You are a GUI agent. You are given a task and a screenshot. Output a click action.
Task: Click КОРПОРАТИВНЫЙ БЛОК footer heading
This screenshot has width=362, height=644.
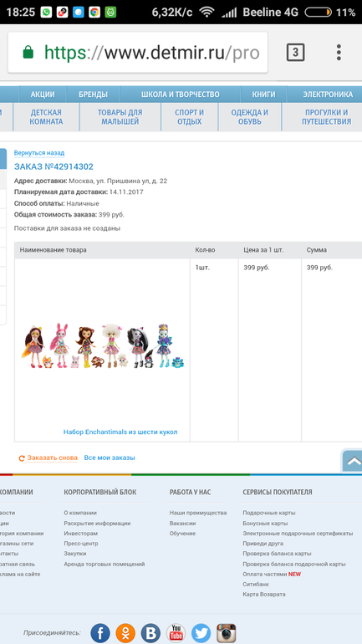100,492
